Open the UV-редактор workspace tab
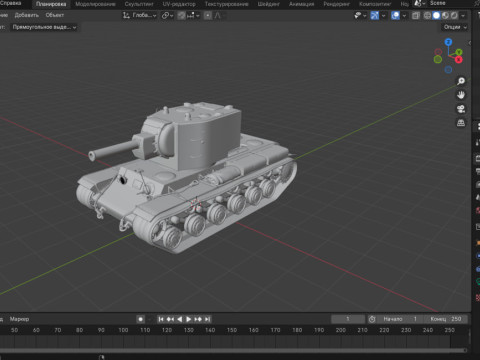The image size is (480, 360). [x=179, y=4]
